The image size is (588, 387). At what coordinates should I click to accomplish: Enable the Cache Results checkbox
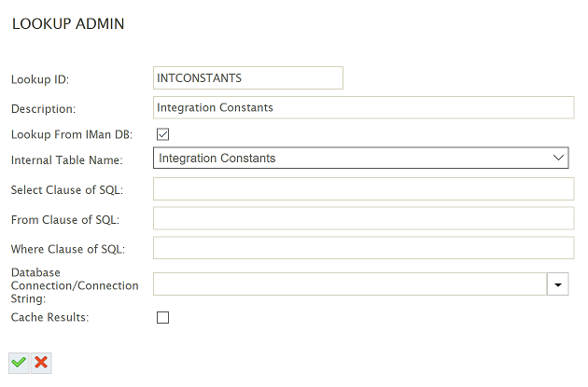(162, 317)
